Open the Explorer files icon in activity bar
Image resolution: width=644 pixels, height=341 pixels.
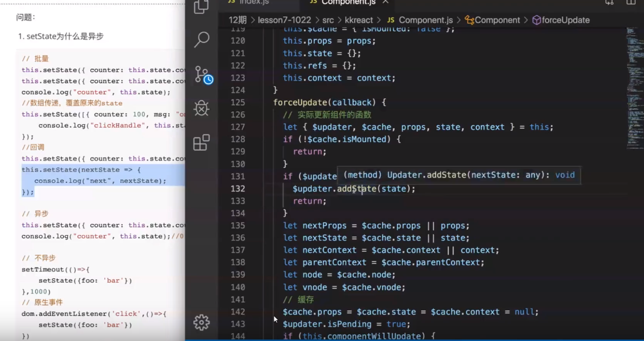[201, 7]
